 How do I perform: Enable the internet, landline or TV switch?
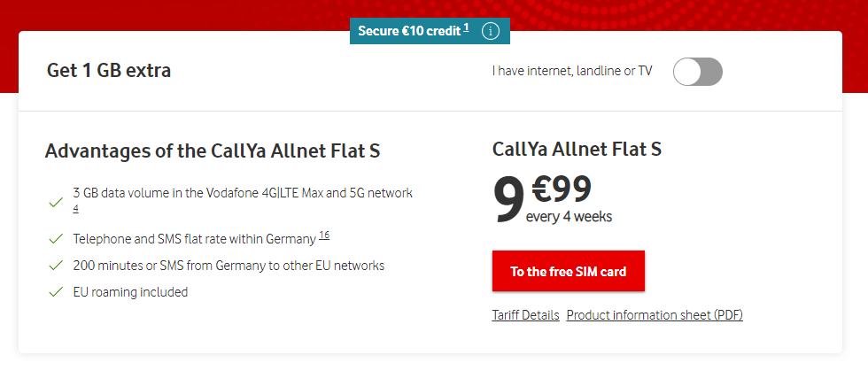click(697, 72)
